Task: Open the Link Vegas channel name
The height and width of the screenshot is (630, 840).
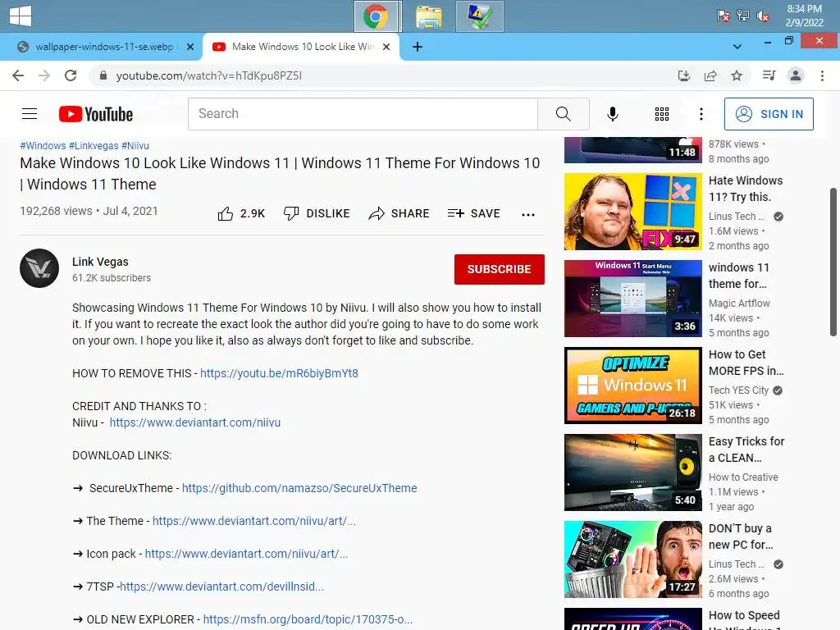Action: pos(100,262)
